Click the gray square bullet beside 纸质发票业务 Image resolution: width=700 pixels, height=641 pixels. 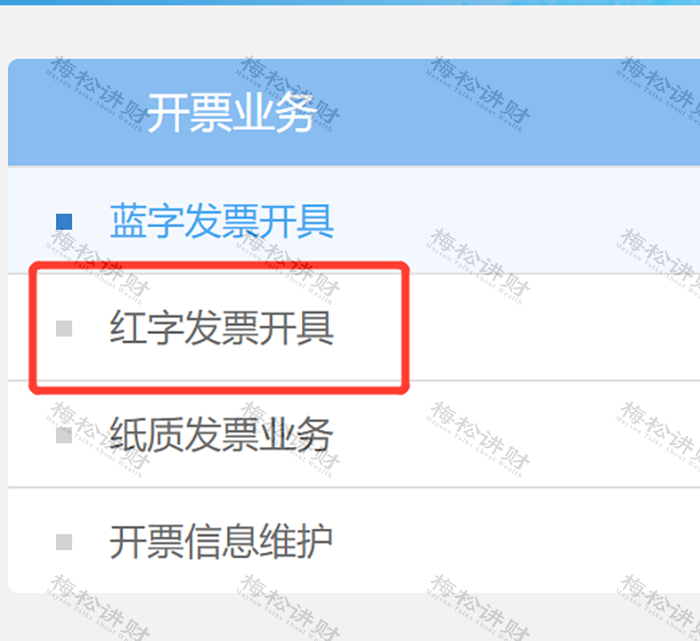click(x=64, y=435)
